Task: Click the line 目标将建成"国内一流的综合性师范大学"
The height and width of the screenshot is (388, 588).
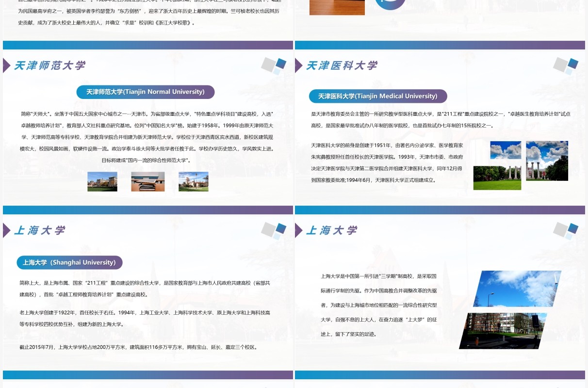Action: 147,161
